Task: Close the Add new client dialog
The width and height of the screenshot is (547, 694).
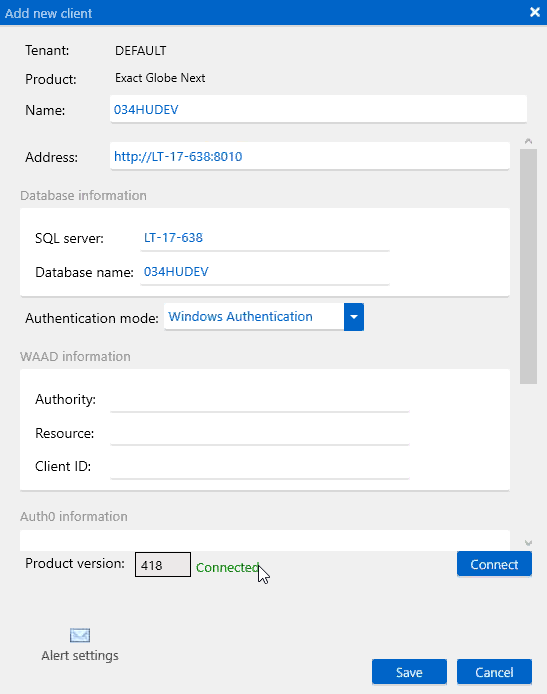Action: point(535,12)
